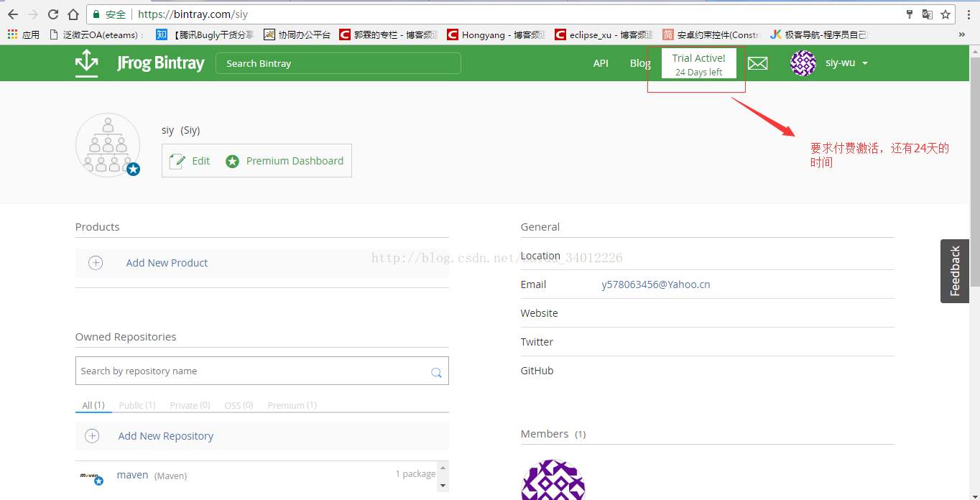Go to browser home page icon

[73, 14]
